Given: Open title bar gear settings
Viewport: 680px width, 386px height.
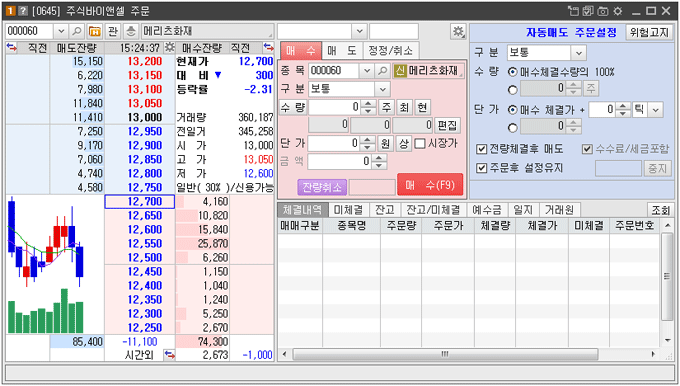Looking at the screenshot, I should 618,11.
